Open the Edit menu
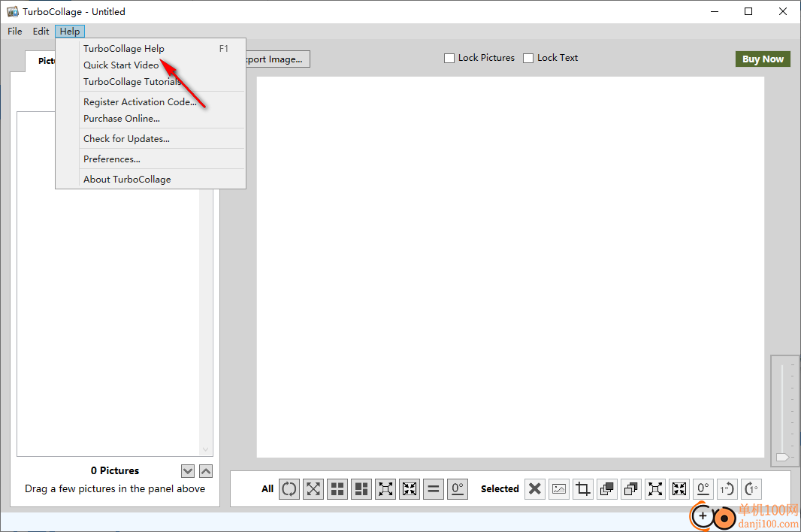Screen dimensions: 801x532 click(41, 31)
